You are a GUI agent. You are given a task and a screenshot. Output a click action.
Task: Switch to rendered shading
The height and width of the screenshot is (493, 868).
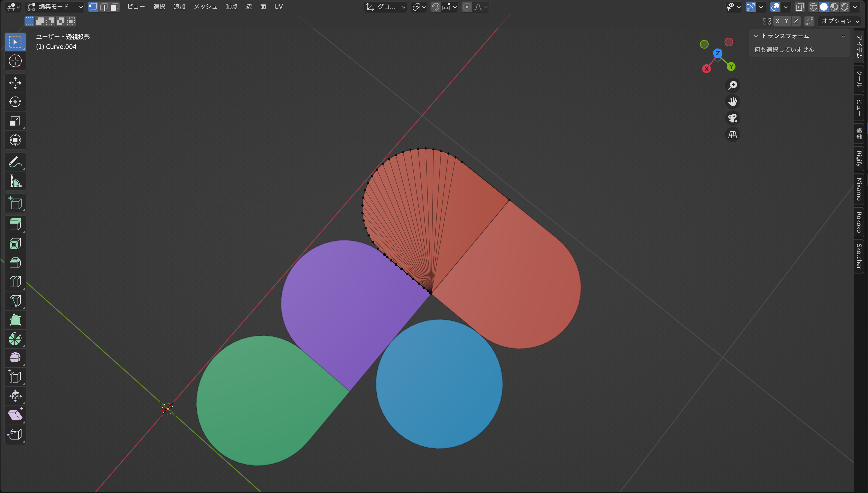pos(845,7)
